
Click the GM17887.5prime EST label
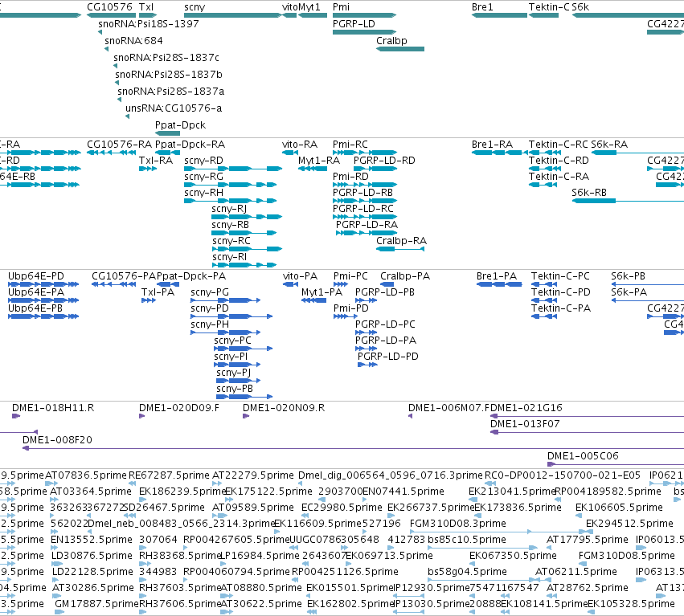pyautogui.click(x=96, y=605)
